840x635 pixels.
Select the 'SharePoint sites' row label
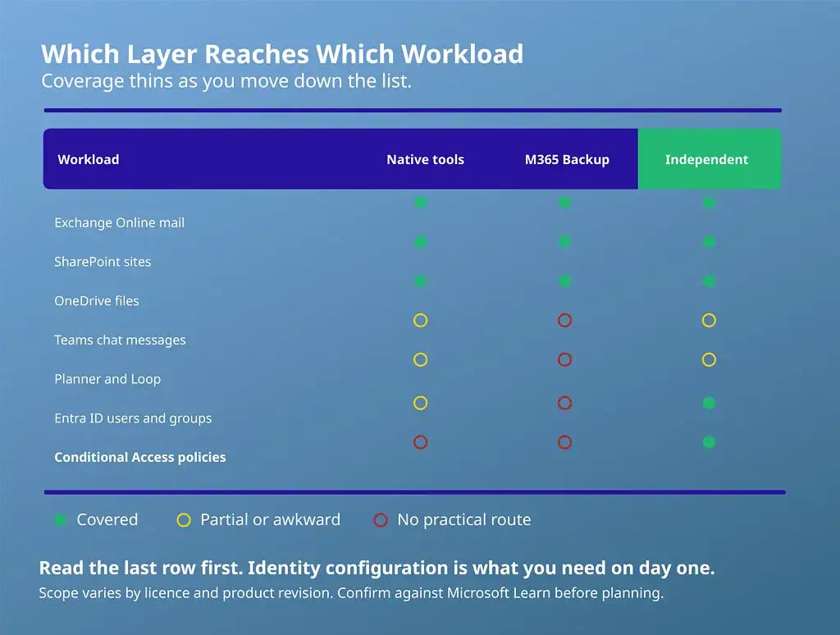103,262
